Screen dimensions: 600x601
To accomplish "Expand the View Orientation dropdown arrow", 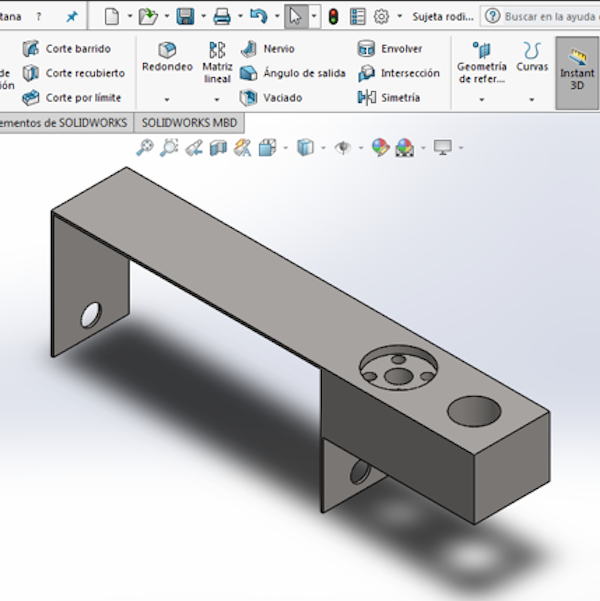I will pyautogui.click(x=286, y=148).
